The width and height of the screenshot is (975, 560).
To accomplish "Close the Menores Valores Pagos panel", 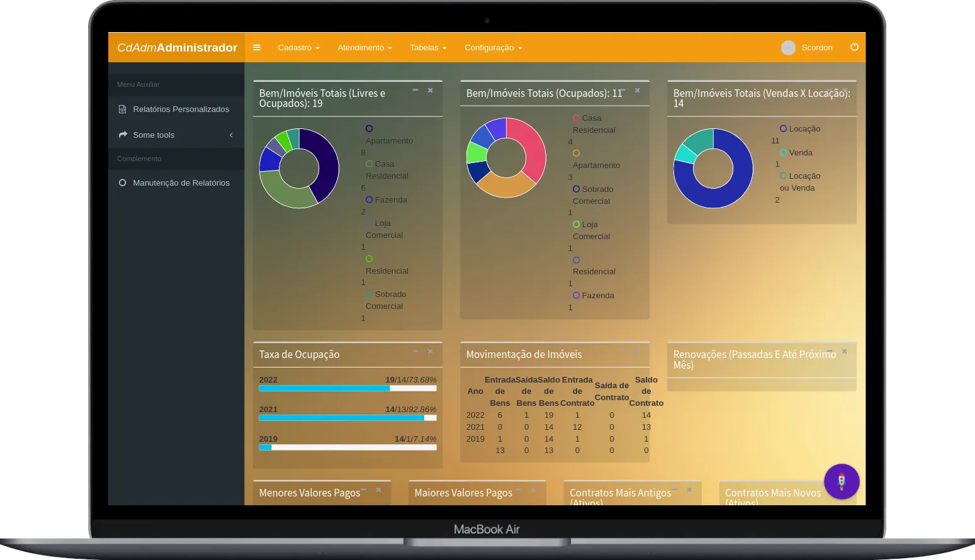I will point(378,490).
